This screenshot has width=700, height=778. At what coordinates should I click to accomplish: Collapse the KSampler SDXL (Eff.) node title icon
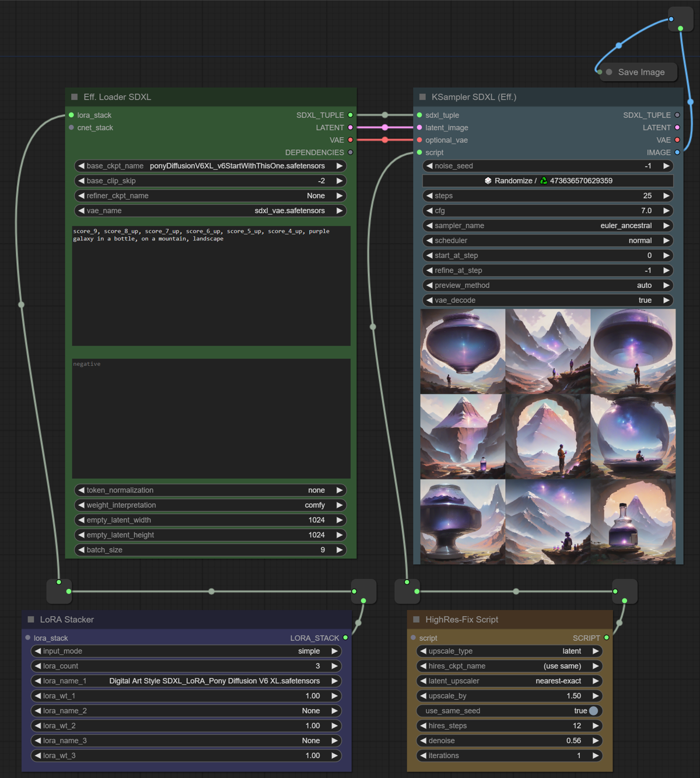click(422, 97)
